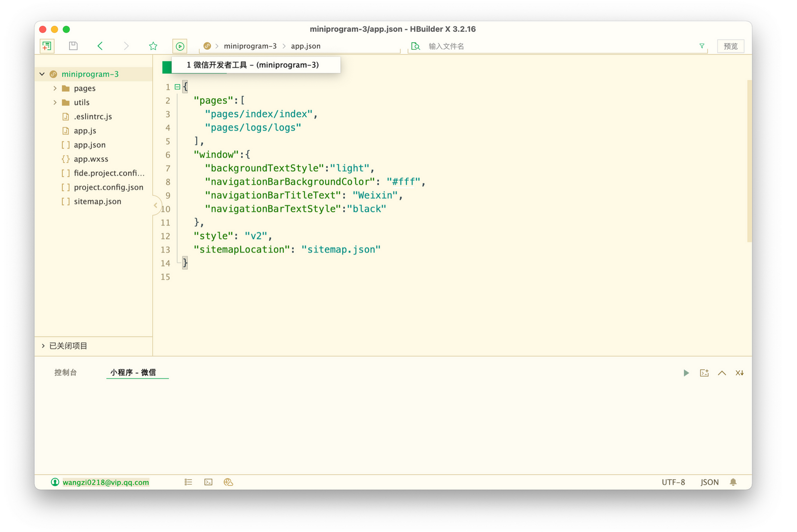Bookmark with the star icon
Viewport: 797px width, 532px height.
pos(153,46)
